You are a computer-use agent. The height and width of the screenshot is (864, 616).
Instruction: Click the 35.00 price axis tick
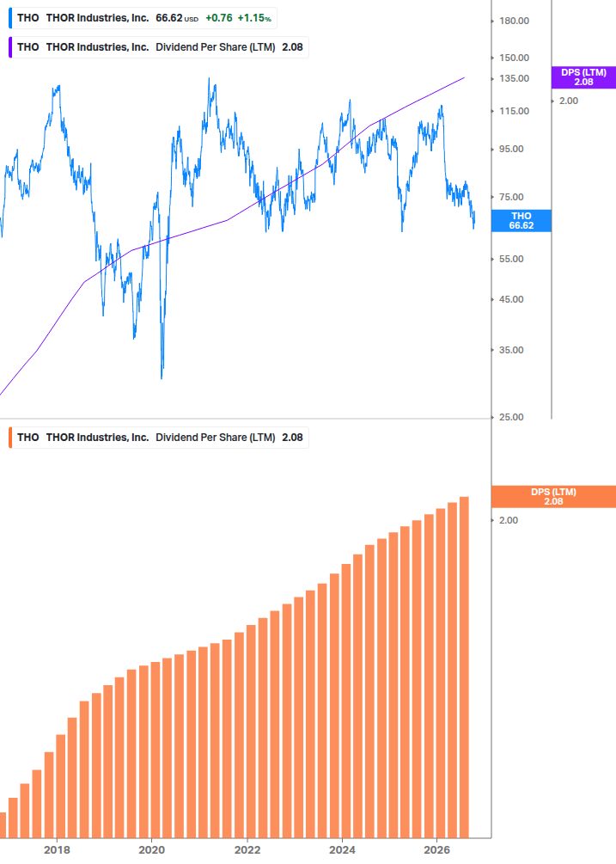pyautogui.click(x=511, y=351)
